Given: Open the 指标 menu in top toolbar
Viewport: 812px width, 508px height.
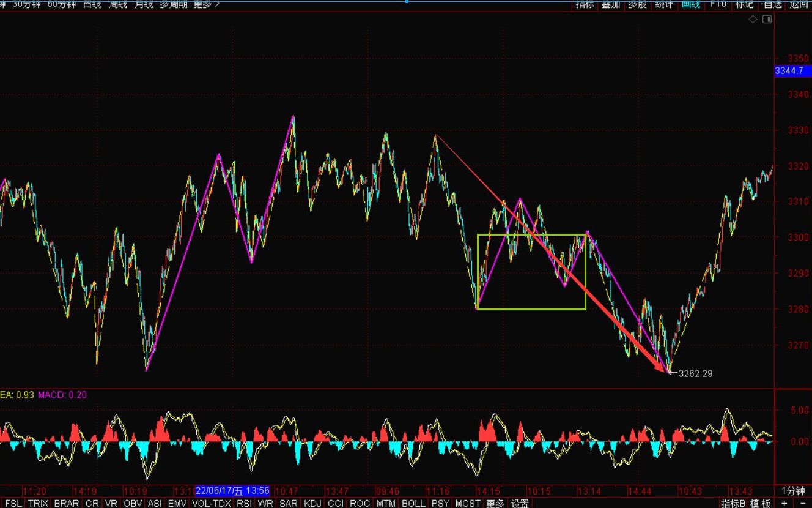Looking at the screenshot, I should point(585,4).
